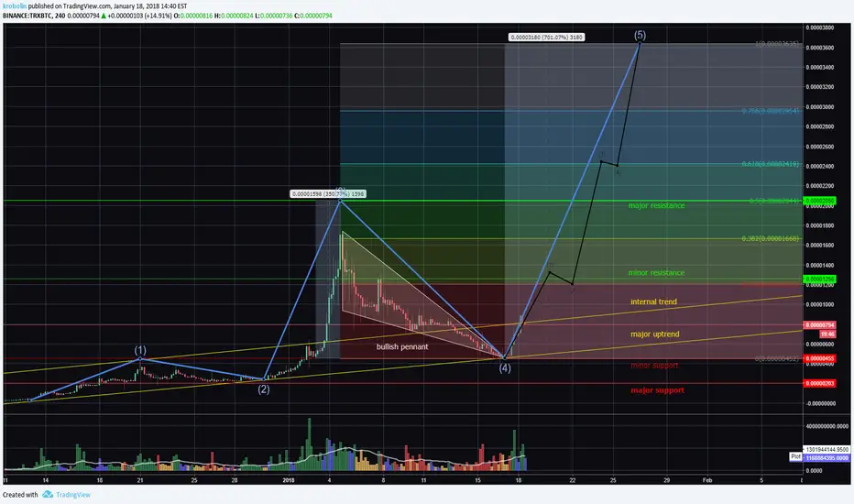The image size is (854, 504).
Task: Click the 'internal trend' label
Action: point(653,301)
